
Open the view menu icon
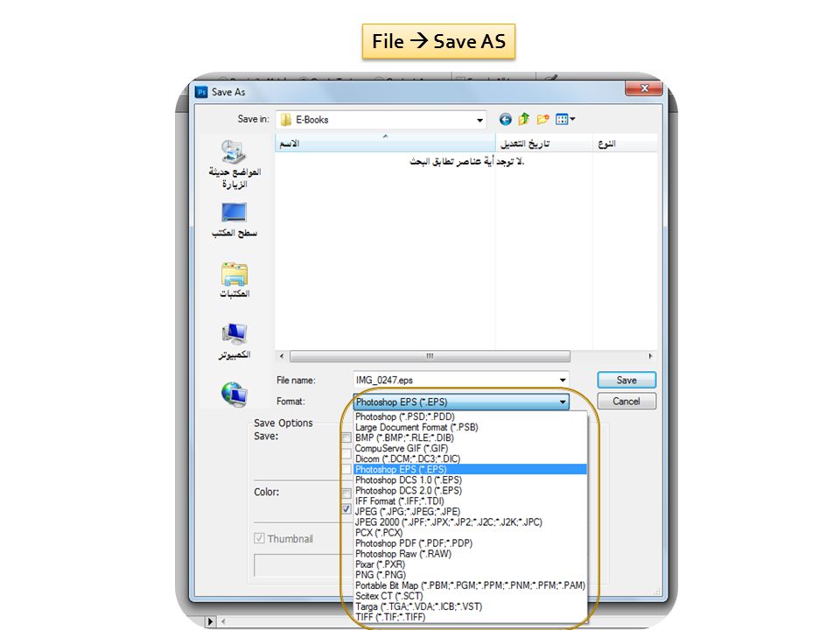(x=562, y=120)
